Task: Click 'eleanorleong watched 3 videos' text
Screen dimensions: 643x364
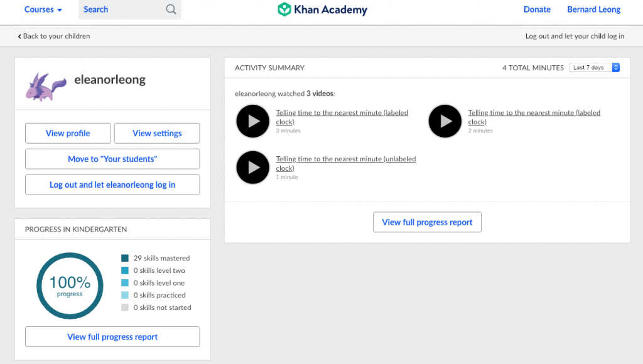Action: [x=284, y=94]
